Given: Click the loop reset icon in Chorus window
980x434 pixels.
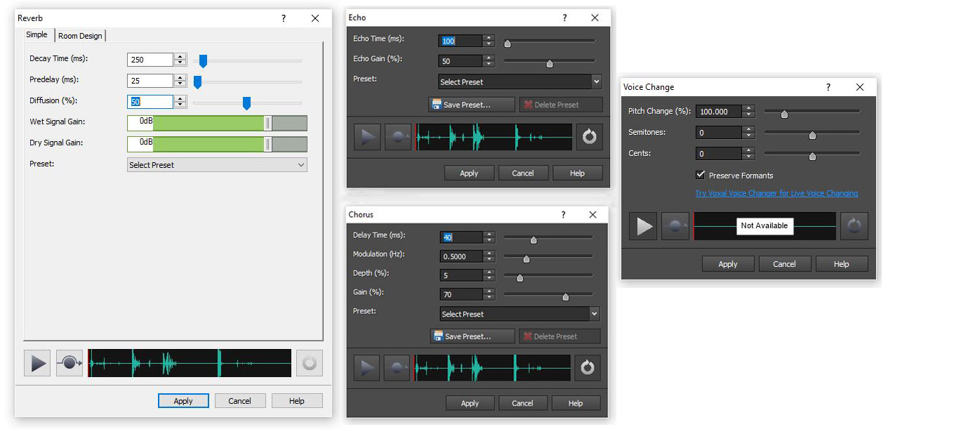Looking at the screenshot, I should click(588, 367).
